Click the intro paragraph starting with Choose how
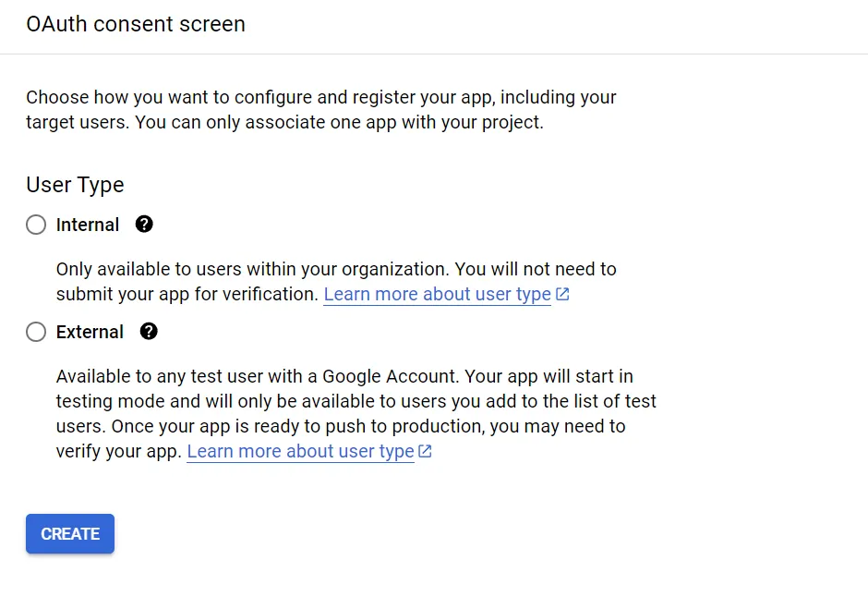 [x=321, y=110]
